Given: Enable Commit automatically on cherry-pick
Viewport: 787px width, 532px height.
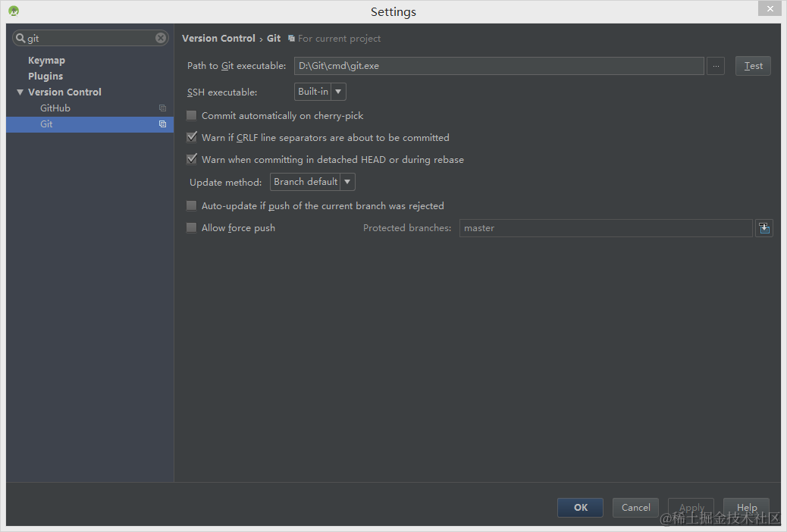Looking at the screenshot, I should (191, 115).
